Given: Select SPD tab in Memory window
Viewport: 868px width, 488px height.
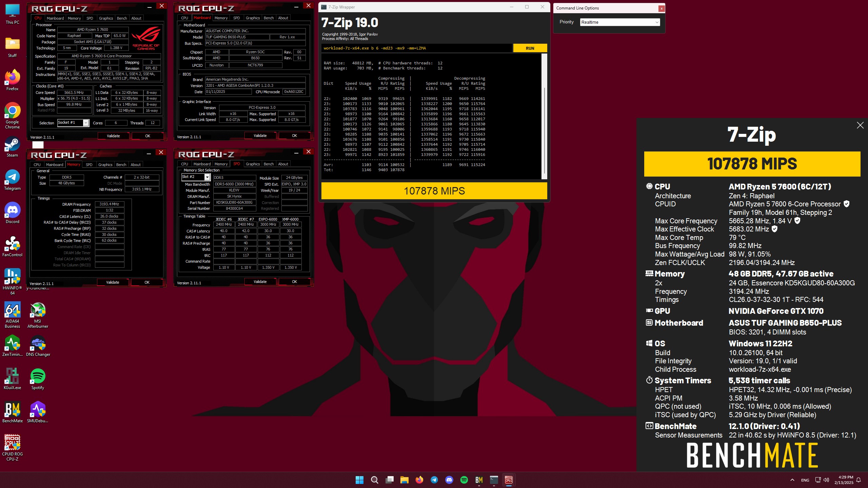Looking at the screenshot, I should point(89,165).
